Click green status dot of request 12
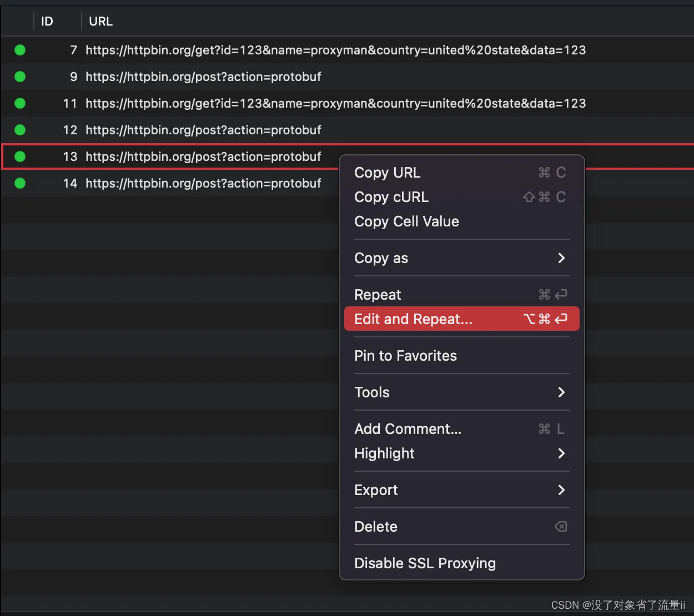This screenshot has height=616, width=694. coord(20,130)
